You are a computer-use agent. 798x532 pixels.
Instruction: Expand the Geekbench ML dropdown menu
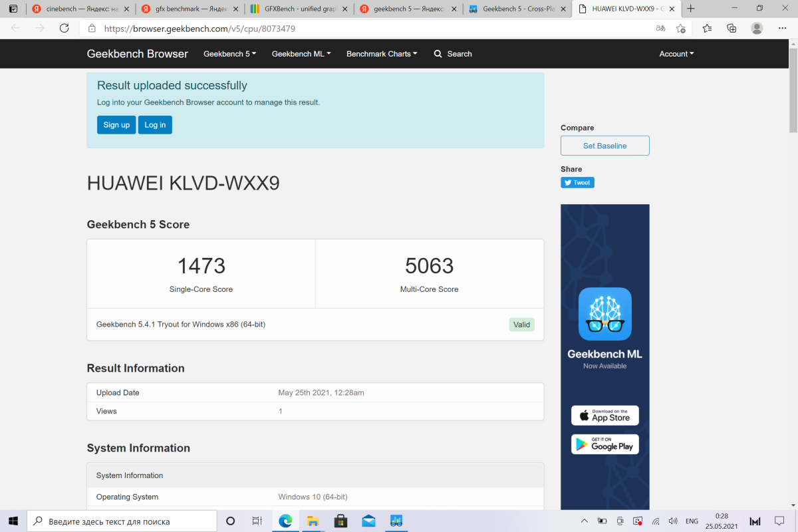click(301, 54)
